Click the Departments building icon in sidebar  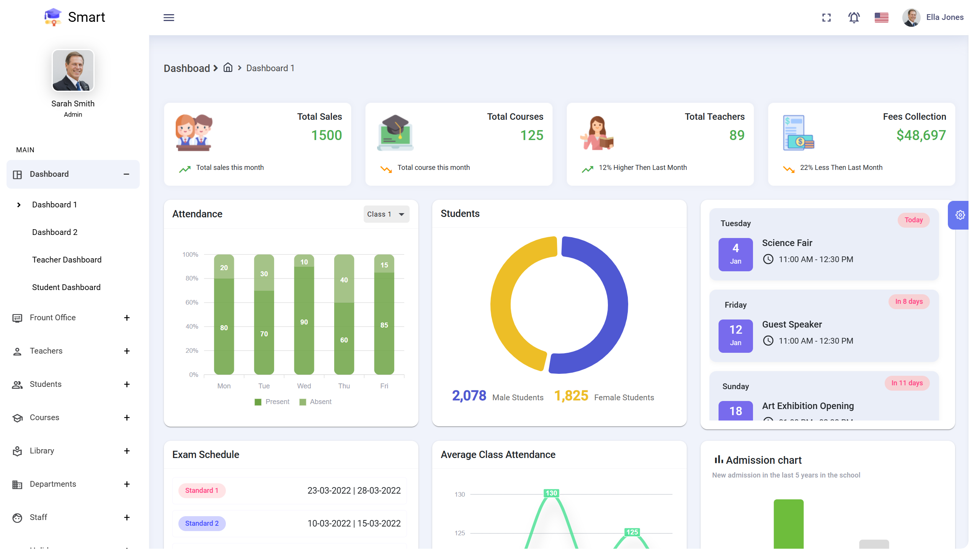coord(18,484)
